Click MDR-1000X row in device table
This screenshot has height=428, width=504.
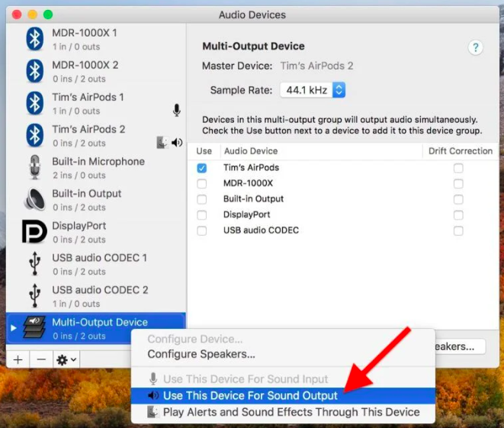(343, 184)
